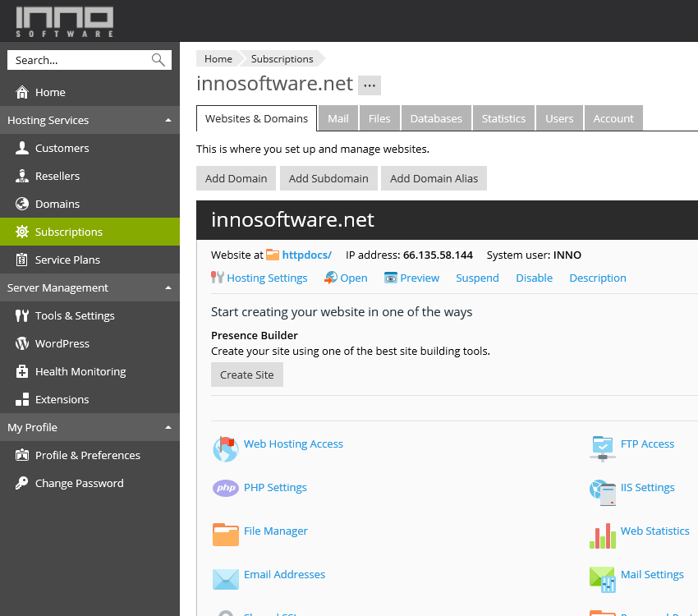
Task: Open the Web Statistics link
Action: click(x=654, y=531)
